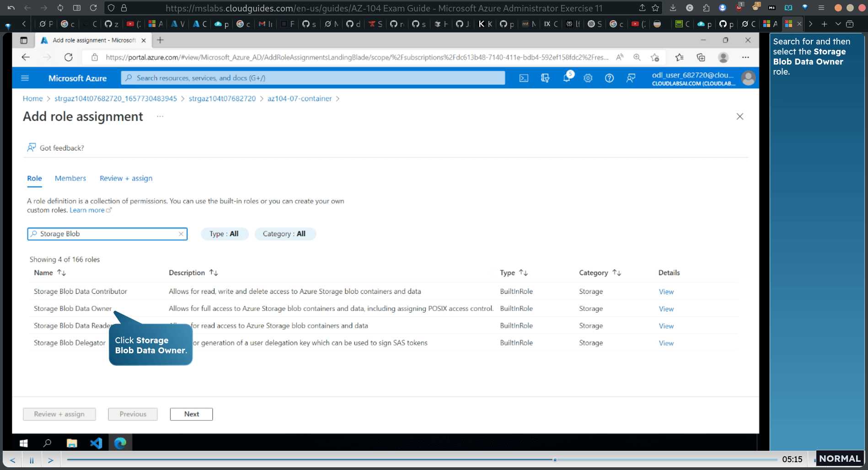
Task: Open Azure portal settings gear
Action: (588, 78)
